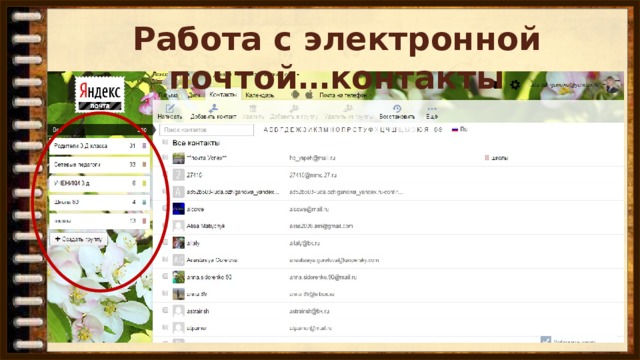Screen dimensions: 640x360
Task: Click yellow color marker of УЧЕНИКИ 3 д
Action: tap(144, 183)
